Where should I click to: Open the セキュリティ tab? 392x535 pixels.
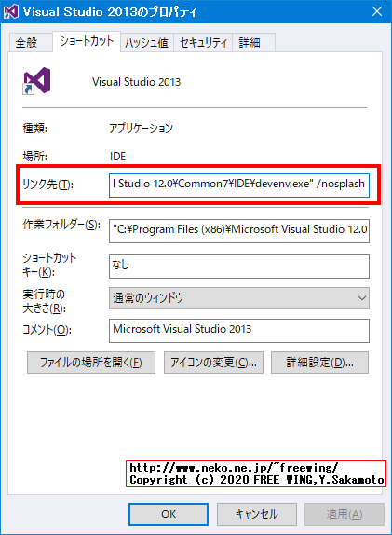click(203, 43)
